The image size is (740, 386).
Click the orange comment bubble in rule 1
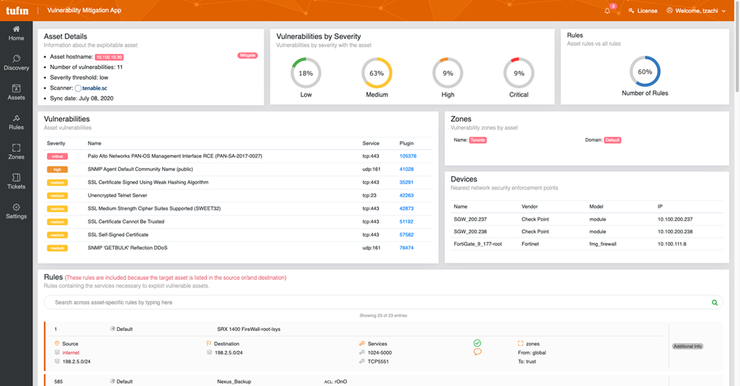pyautogui.click(x=477, y=352)
